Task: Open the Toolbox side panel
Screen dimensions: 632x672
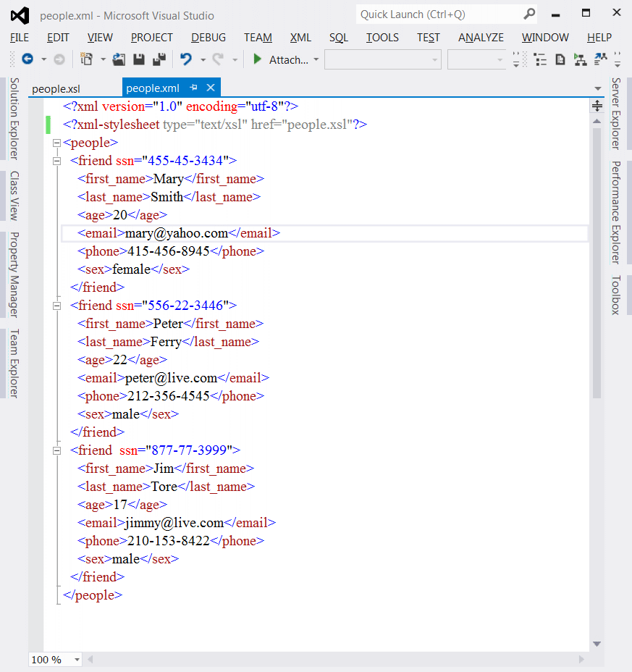Action: pos(616,295)
